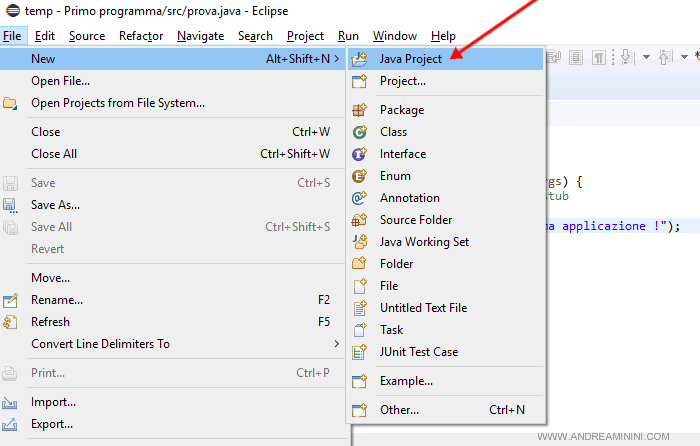
Task: Click the Import icon in File menu
Action: point(11,402)
